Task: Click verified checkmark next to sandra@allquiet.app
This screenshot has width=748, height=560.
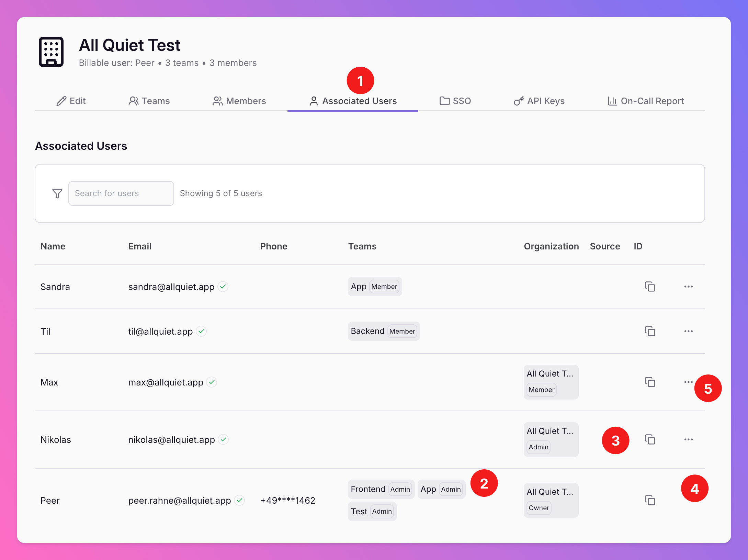Action: [223, 287]
